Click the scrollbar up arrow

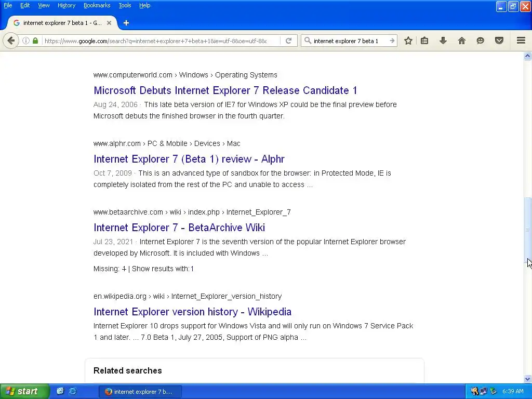tap(528, 56)
